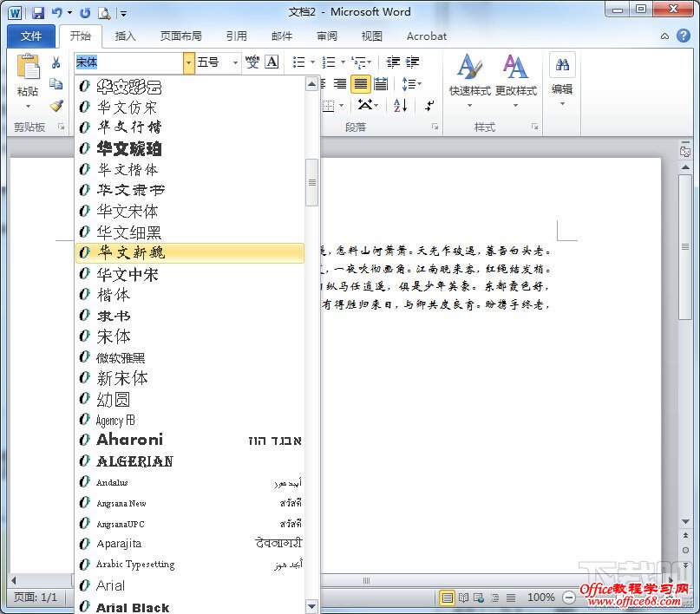Switch to Print Layout view
Image resolution: width=700 pixels, height=614 pixels.
(x=447, y=598)
